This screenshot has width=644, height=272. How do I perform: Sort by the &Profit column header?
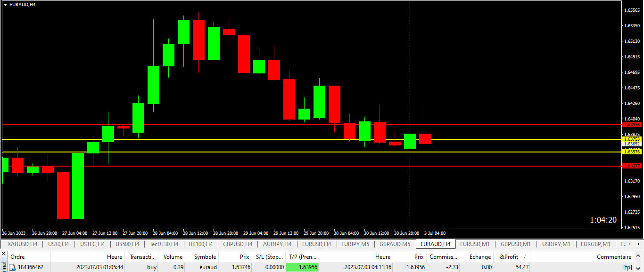[512, 257]
